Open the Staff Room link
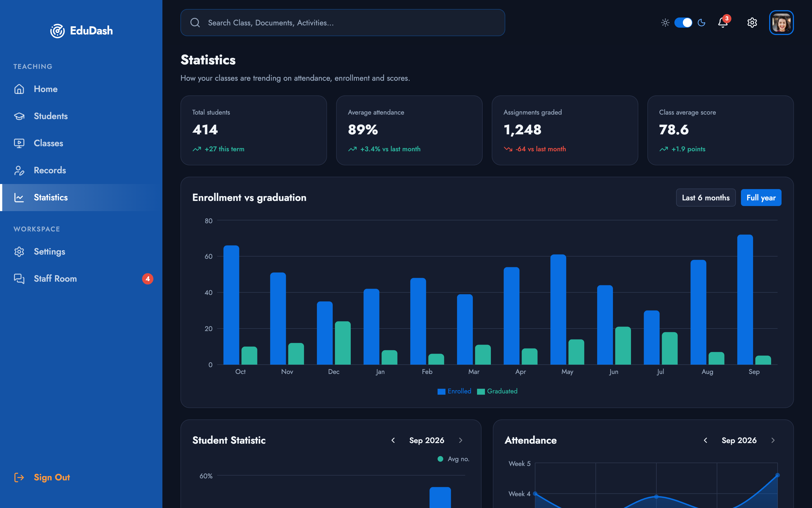The height and width of the screenshot is (508, 812). (81, 279)
